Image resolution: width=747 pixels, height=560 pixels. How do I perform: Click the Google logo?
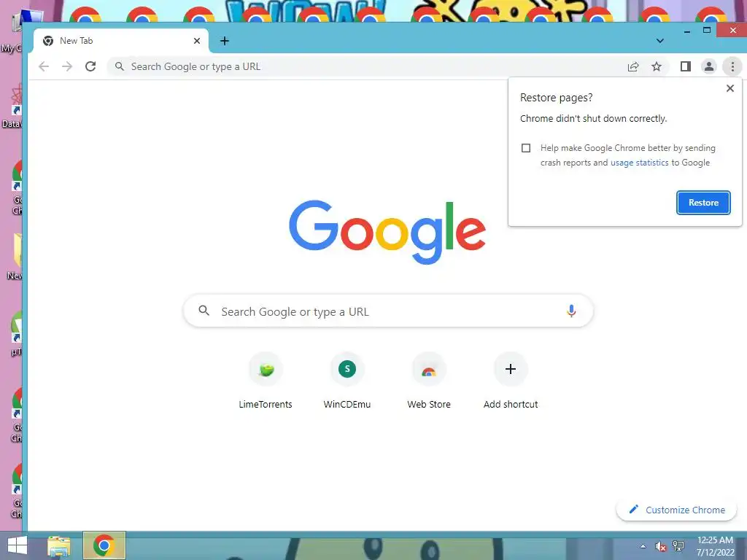pos(387,232)
